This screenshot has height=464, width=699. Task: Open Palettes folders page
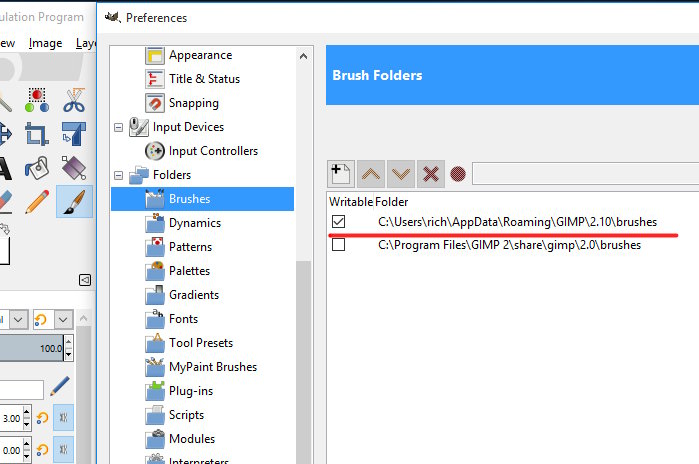pos(189,271)
